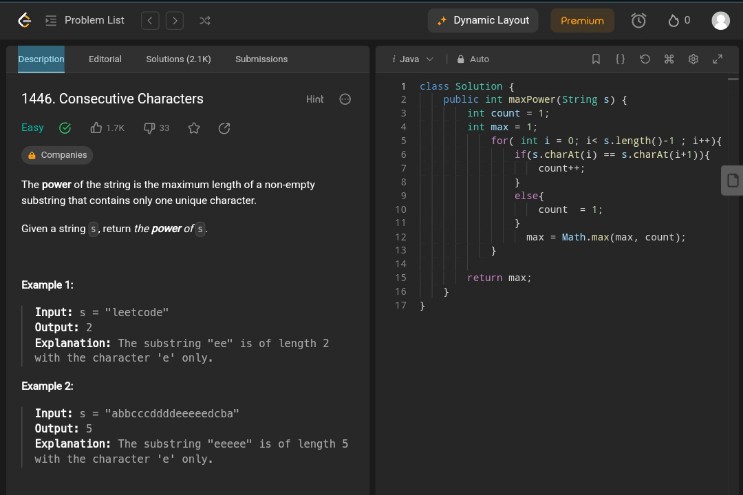Image resolution: width=743 pixels, height=495 pixels.
Task: Pick a random problem shuffle icon
Action: pyautogui.click(x=205, y=20)
